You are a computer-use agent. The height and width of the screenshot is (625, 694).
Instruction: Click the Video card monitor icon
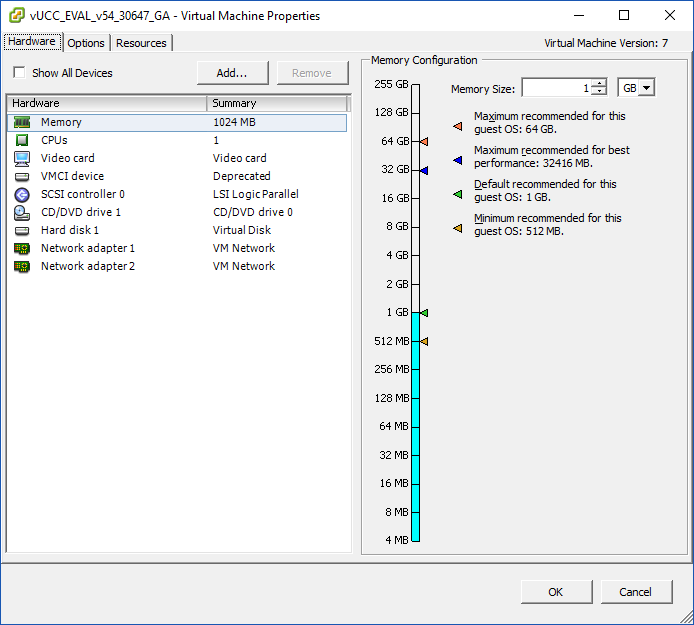[22, 158]
